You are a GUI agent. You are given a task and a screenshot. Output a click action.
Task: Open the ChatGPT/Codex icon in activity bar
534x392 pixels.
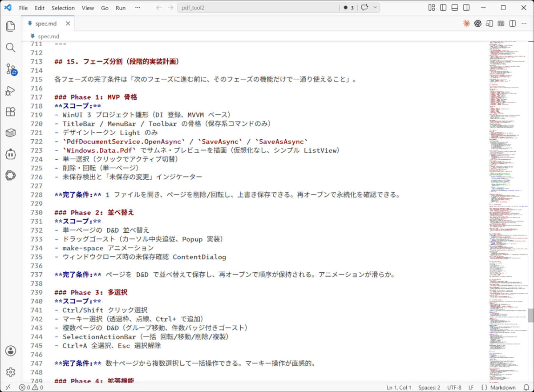pos(10,175)
